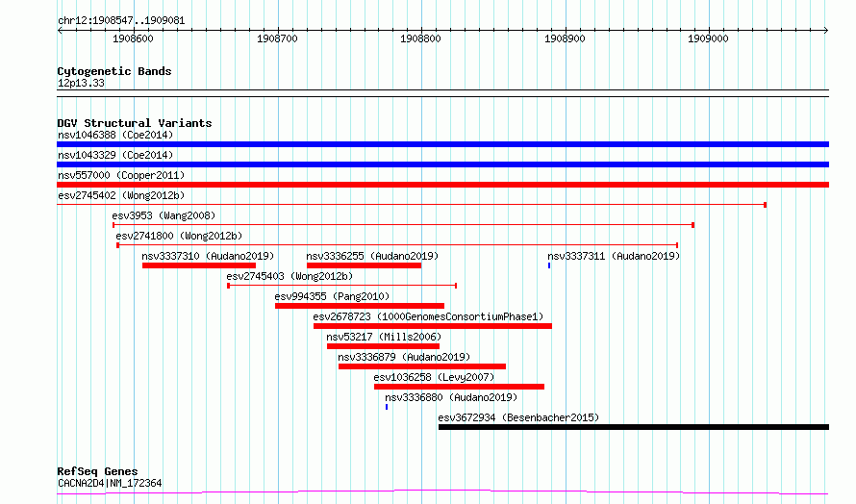Click the red bar under esv994355
Image resolution: width=856 pixels, height=504 pixels.
pos(360,306)
